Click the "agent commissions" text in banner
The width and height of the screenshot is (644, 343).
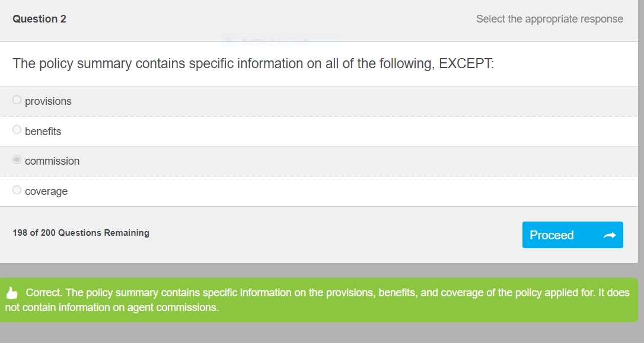point(172,307)
